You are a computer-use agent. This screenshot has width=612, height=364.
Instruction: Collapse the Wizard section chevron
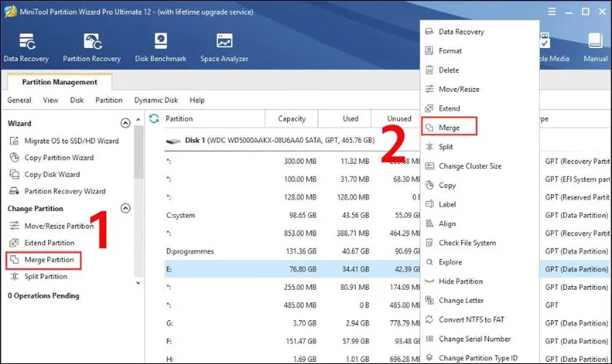pos(125,123)
